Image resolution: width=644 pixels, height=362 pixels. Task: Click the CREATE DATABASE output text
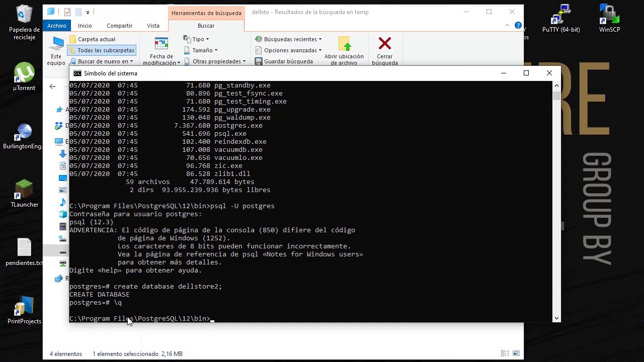point(99,295)
